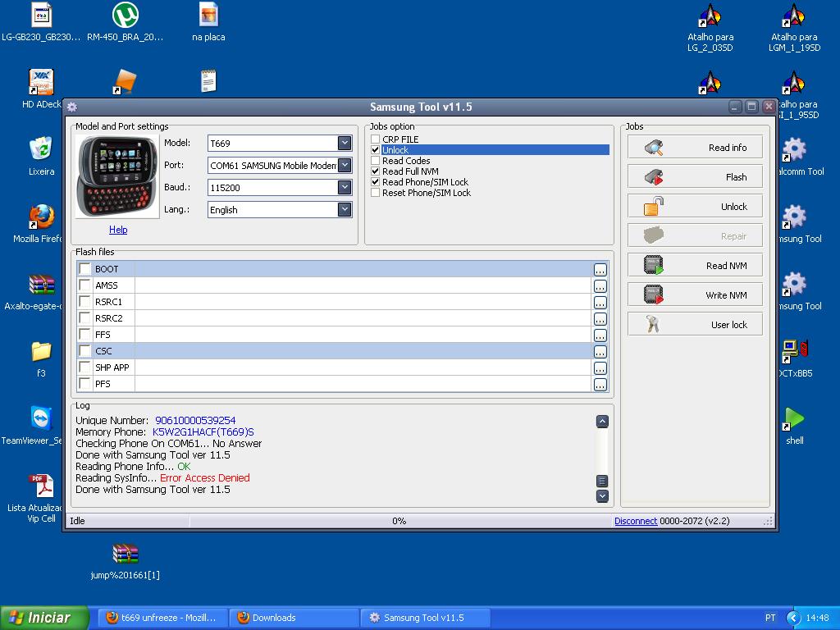Expand the Lang dropdown showing English
840x630 pixels.
(x=345, y=209)
